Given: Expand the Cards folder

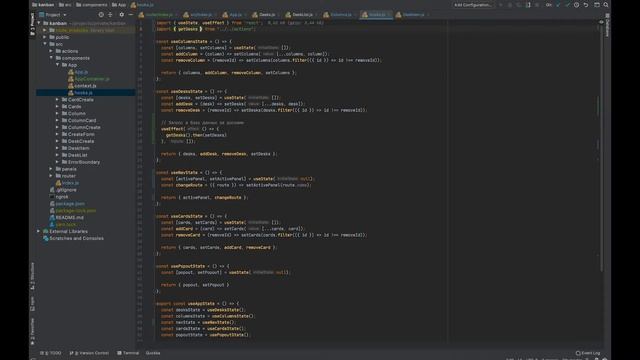Looking at the screenshot, I should pyautogui.click(x=58, y=107).
